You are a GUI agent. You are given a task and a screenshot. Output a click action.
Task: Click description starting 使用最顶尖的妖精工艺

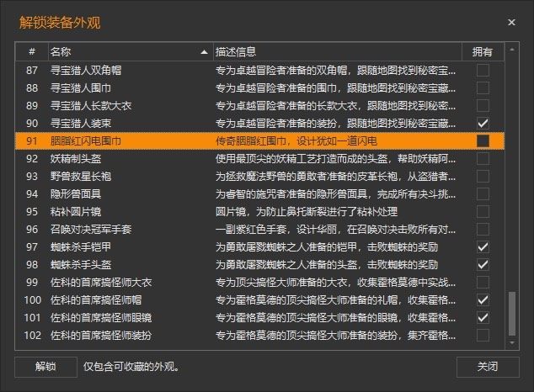click(335, 159)
